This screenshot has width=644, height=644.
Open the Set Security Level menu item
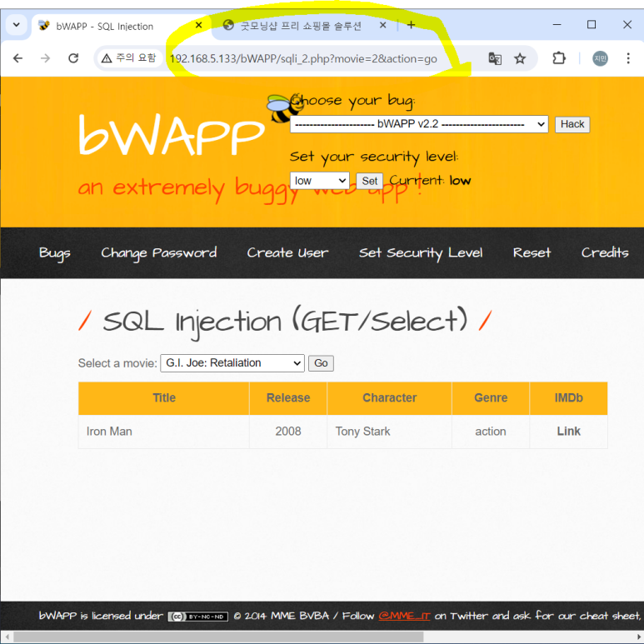pyautogui.click(x=421, y=253)
